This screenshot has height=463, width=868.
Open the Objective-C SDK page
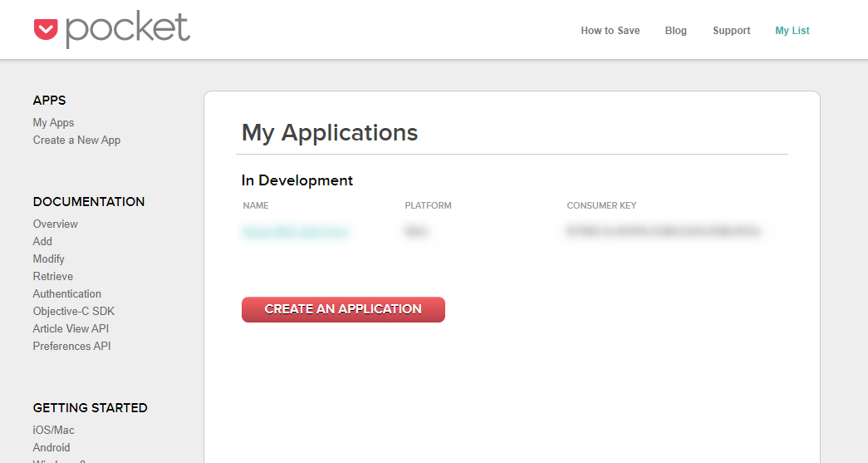(73, 312)
